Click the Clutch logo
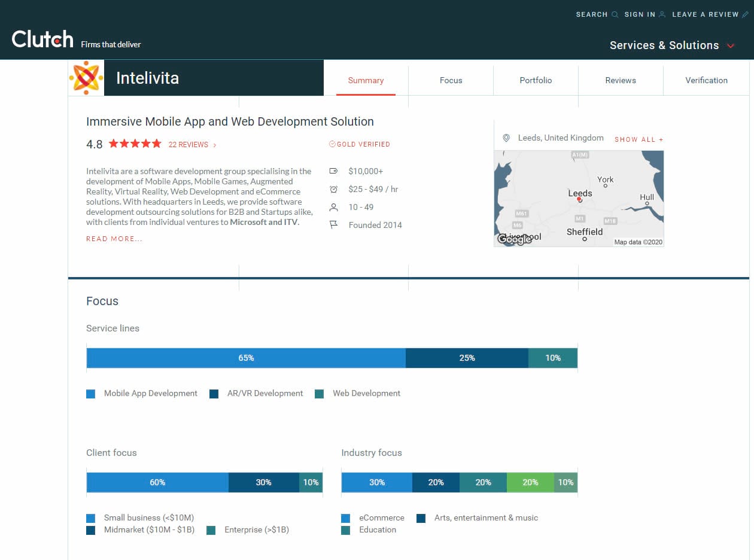This screenshot has height=560, width=754. (42, 39)
